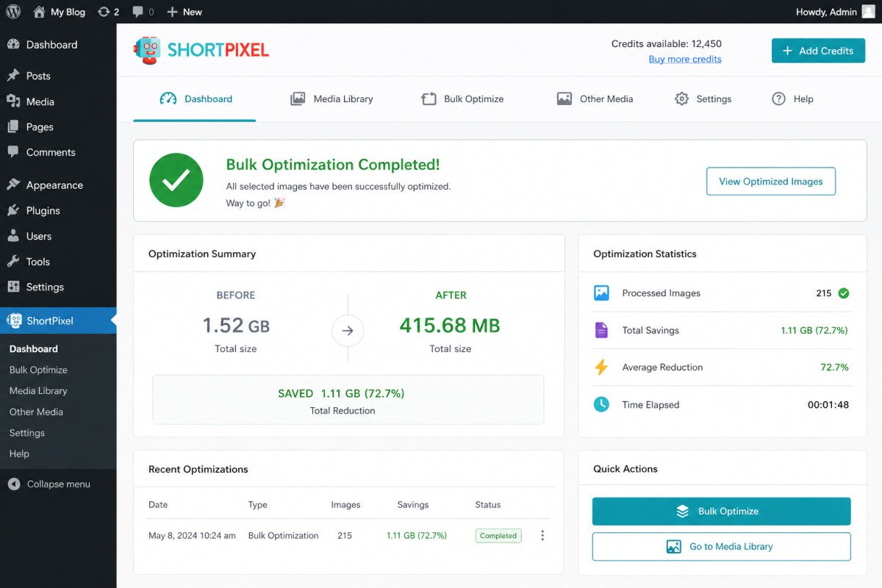Click the 00:01:48 elapsed time value
Viewport: 882px width, 588px height.
[x=828, y=405]
